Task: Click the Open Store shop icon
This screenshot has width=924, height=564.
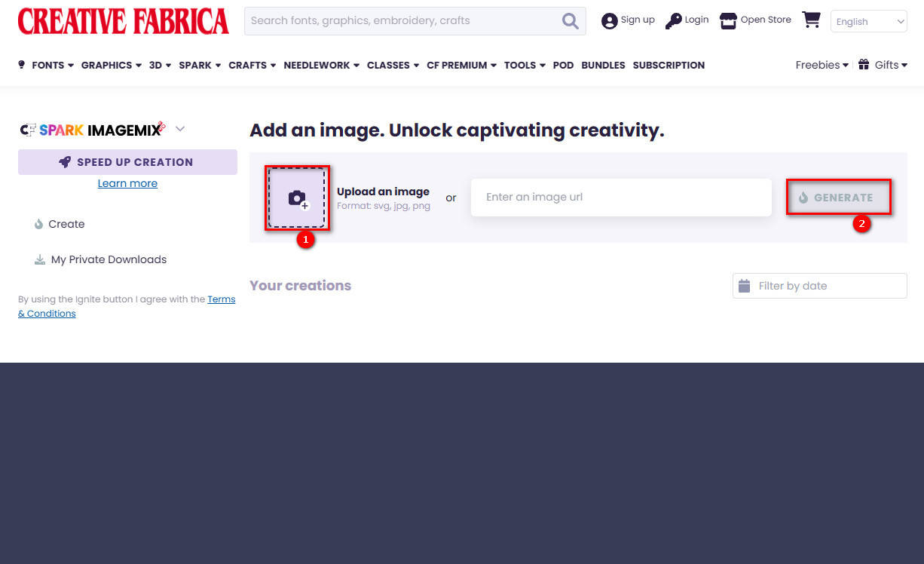Action: [728, 21]
